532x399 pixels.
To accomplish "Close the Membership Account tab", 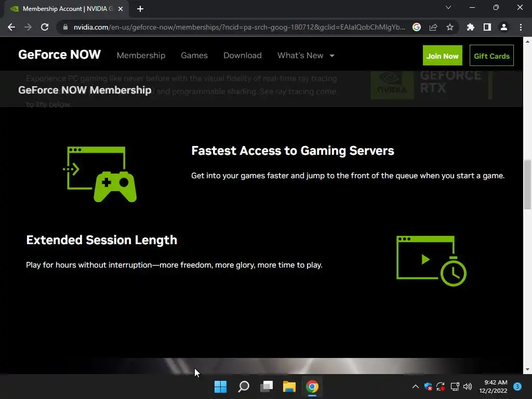I will point(121,9).
